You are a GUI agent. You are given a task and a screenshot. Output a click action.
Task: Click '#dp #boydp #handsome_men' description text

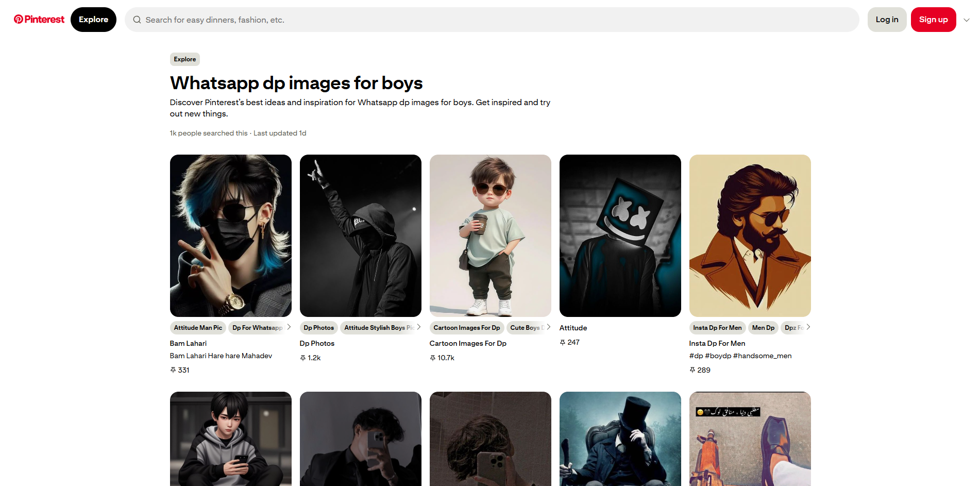tap(740, 356)
